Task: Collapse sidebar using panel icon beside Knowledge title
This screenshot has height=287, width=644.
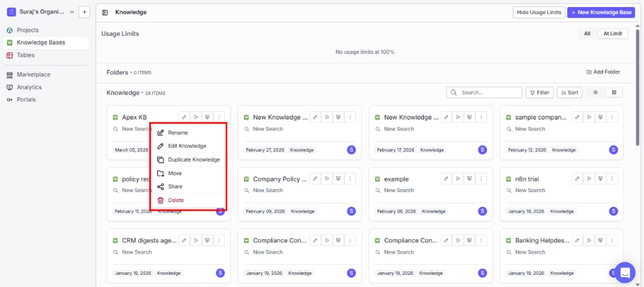Action: click(x=105, y=12)
